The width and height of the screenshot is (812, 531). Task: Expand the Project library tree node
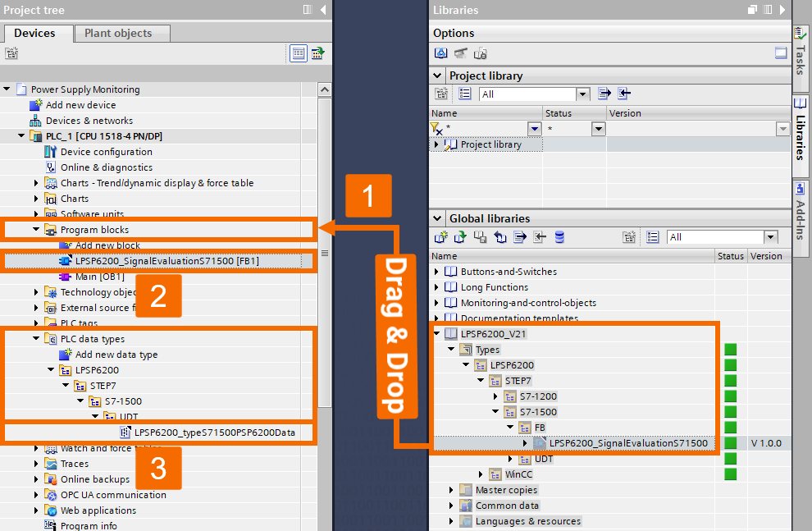tap(436, 144)
